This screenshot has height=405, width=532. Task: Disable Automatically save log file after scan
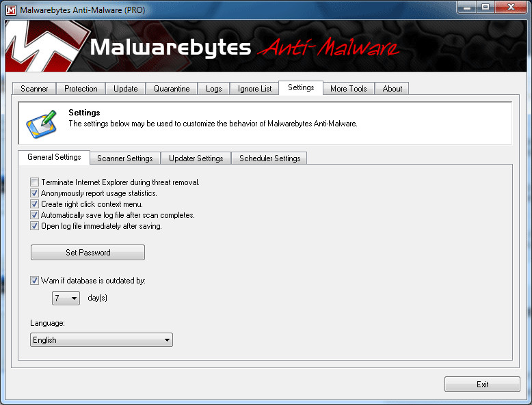click(34, 215)
